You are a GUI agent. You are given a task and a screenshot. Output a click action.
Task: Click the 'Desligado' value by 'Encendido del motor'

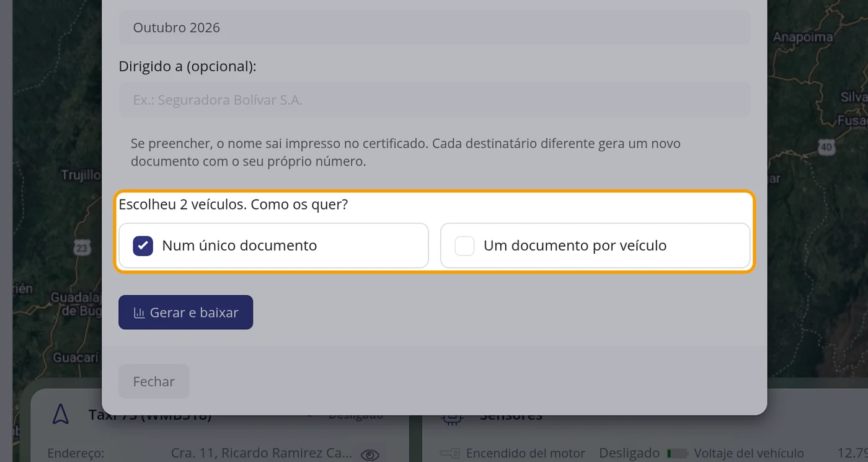(x=629, y=453)
